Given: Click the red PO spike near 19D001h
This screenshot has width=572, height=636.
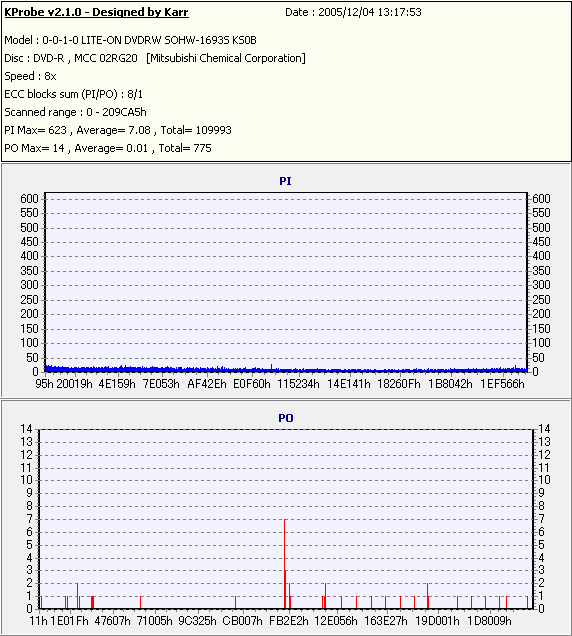Looking at the screenshot, I should [x=428, y=596].
